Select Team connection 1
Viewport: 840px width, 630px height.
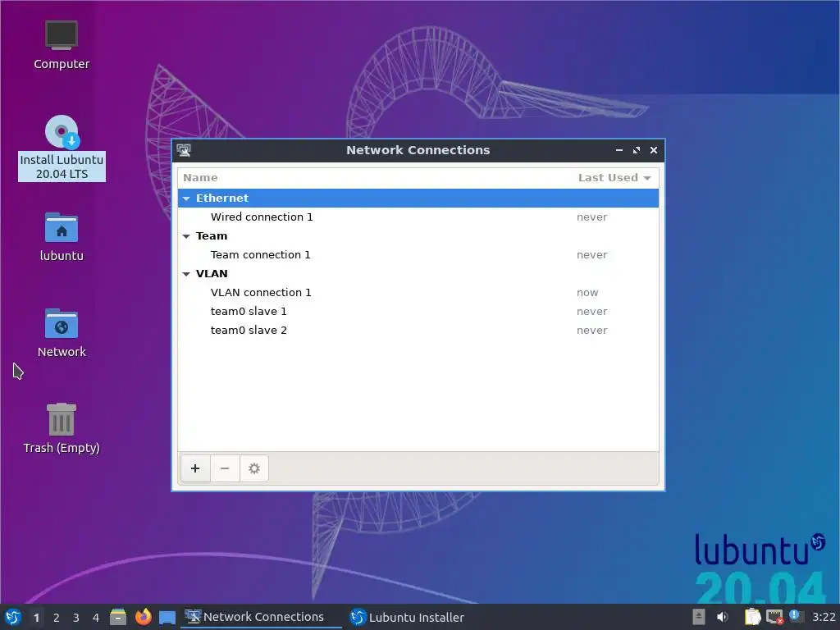click(x=418, y=255)
